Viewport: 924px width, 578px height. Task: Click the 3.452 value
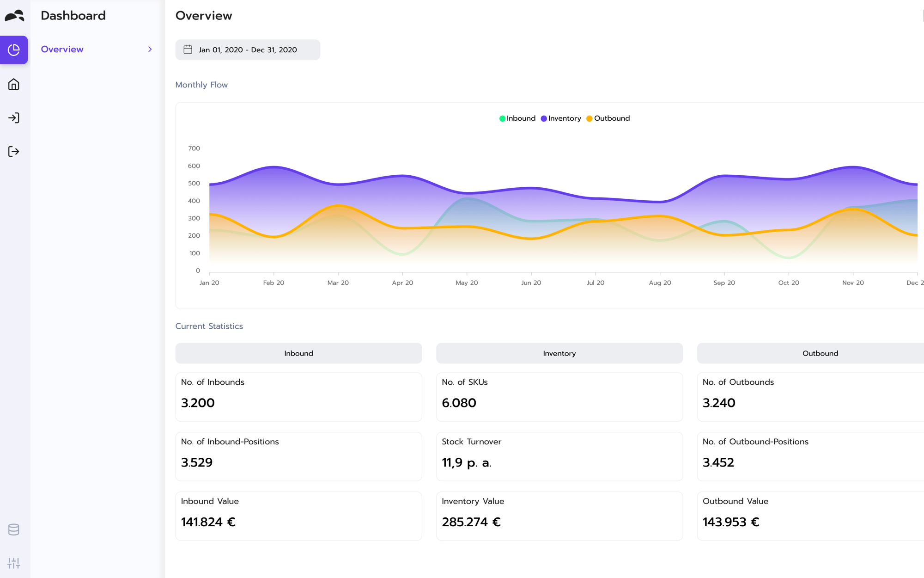[x=718, y=462]
